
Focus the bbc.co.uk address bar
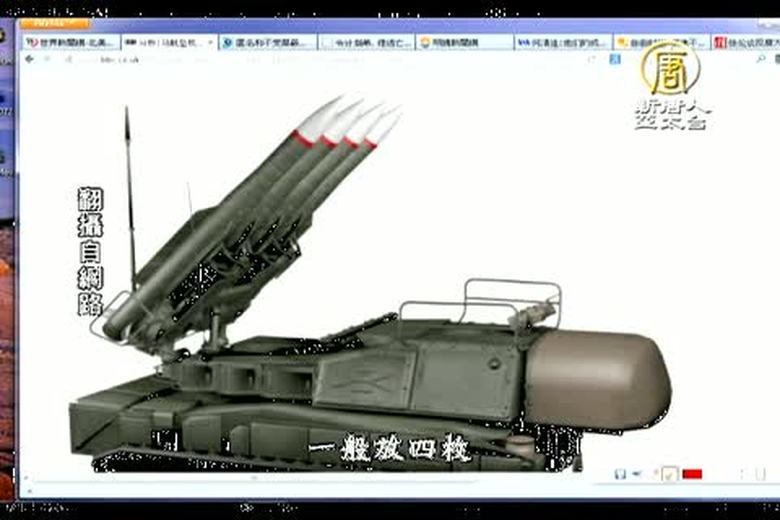tap(300, 59)
